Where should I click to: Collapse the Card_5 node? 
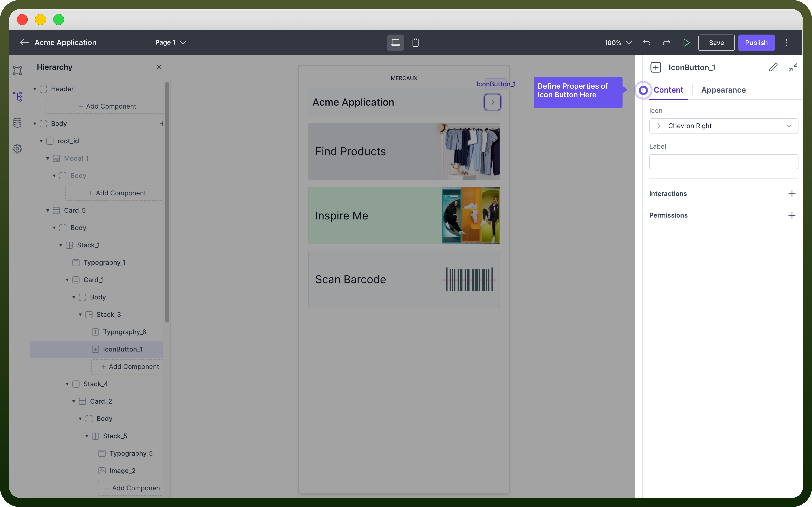point(48,211)
